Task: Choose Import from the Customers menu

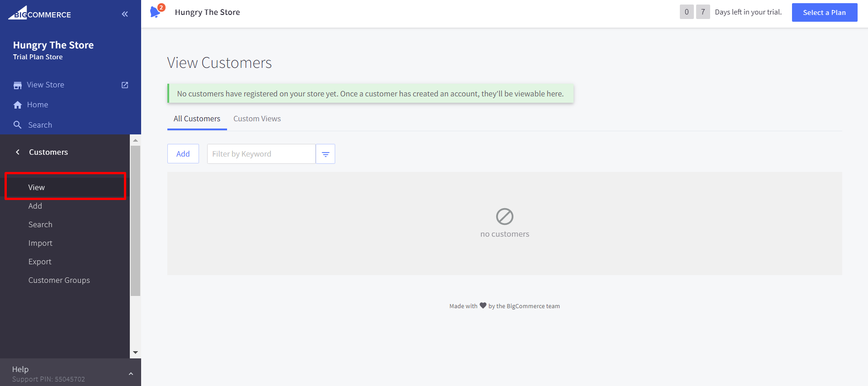Action: click(40, 243)
